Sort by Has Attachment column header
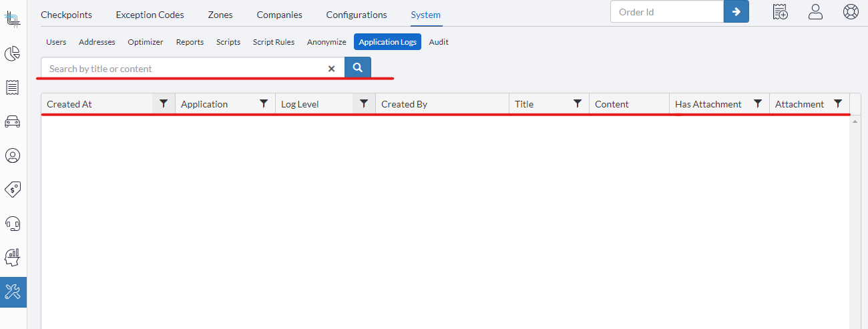Image resolution: width=868 pixels, height=329 pixels. pos(708,104)
